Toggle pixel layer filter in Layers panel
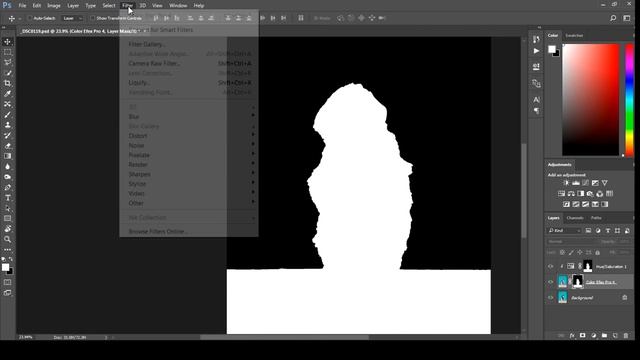The image size is (640, 360). pyautogui.click(x=588, y=231)
